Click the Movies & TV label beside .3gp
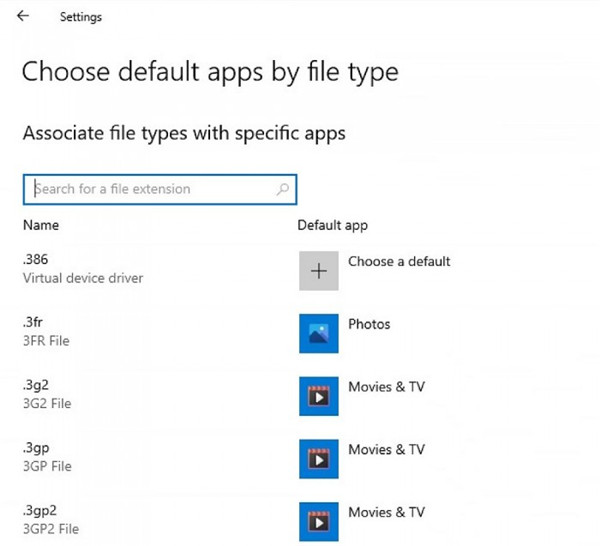This screenshot has height=546, width=600. tap(386, 450)
